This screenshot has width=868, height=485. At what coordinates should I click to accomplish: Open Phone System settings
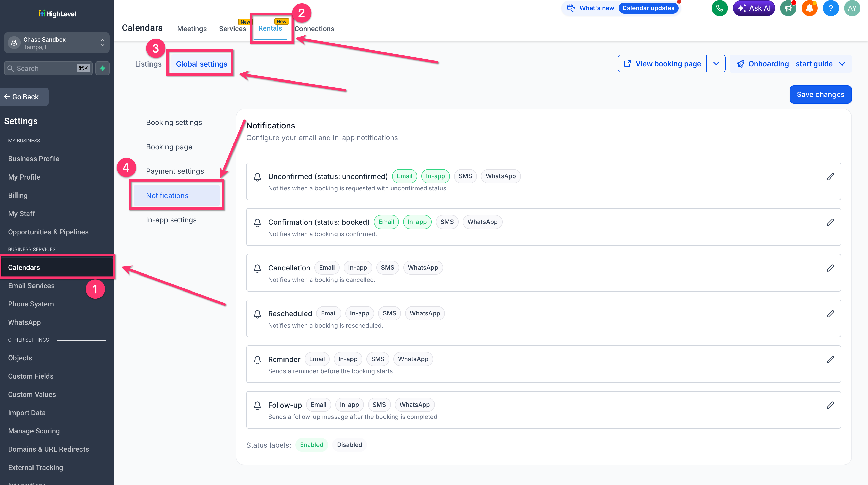coord(31,304)
